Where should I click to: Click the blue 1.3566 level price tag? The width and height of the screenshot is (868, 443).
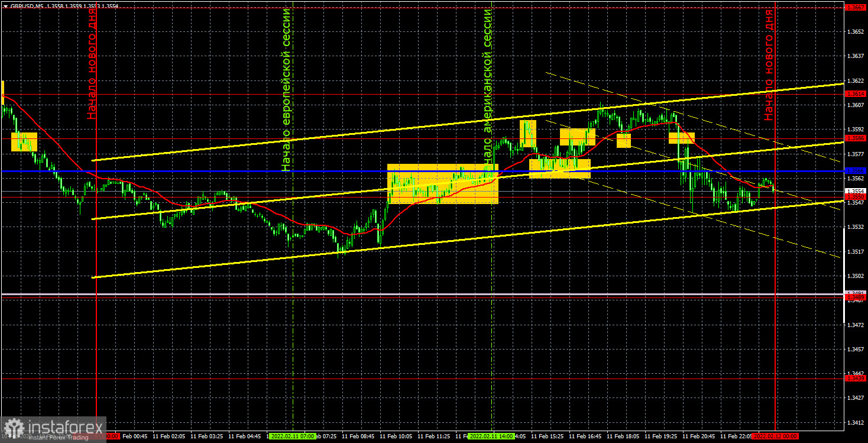[x=856, y=171]
